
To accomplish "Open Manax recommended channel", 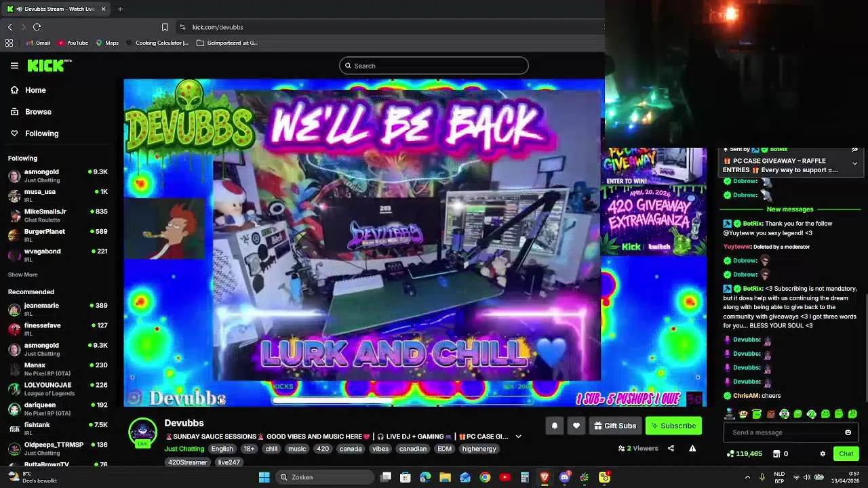I will pyautogui.click(x=58, y=369).
